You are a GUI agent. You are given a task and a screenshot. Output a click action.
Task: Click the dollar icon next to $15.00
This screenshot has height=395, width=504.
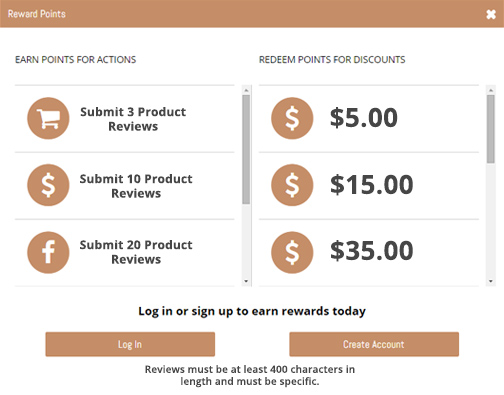click(x=292, y=185)
